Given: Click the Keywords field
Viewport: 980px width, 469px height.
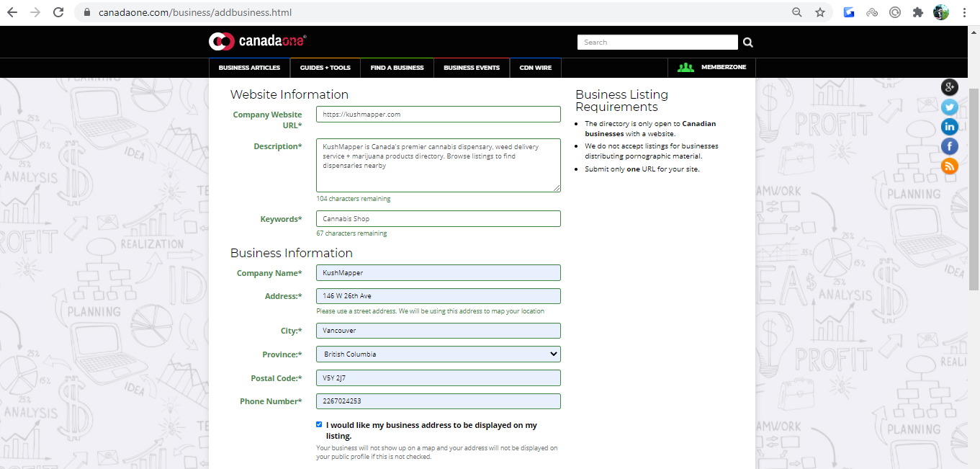Looking at the screenshot, I should tap(439, 219).
